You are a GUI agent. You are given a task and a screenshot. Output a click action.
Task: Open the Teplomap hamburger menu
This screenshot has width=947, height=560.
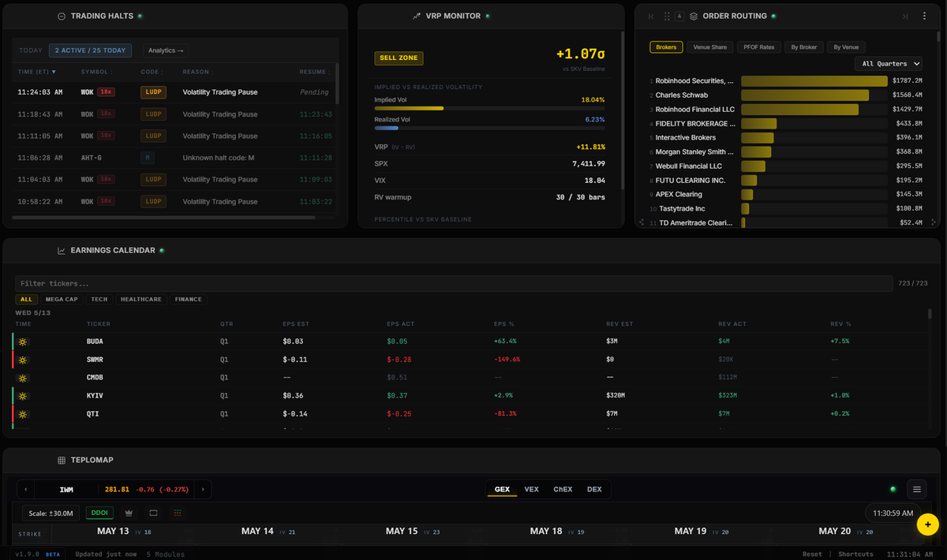917,490
